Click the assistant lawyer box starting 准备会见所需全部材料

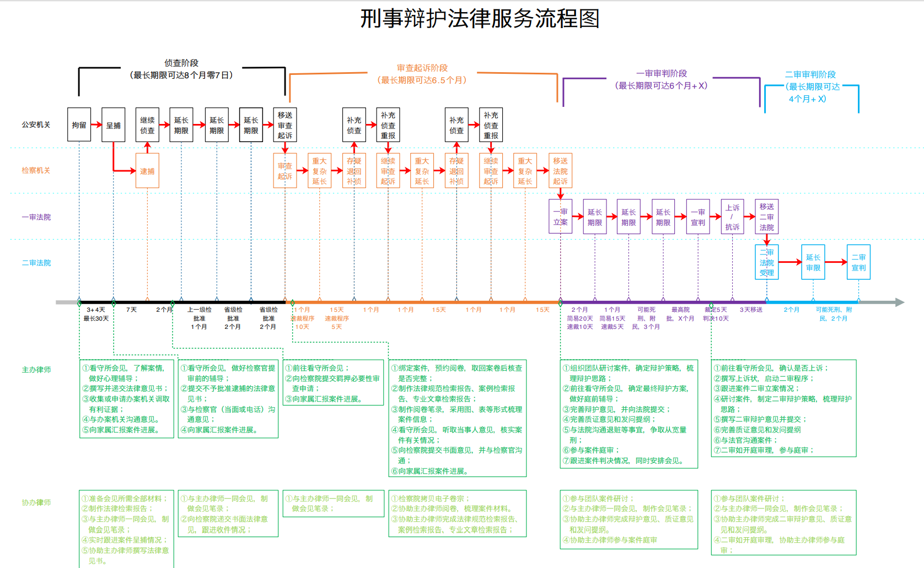[127, 529]
